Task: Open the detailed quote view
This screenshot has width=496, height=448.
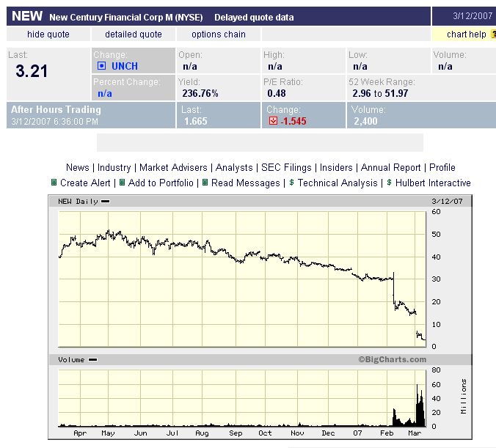Action: (x=134, y=34)
